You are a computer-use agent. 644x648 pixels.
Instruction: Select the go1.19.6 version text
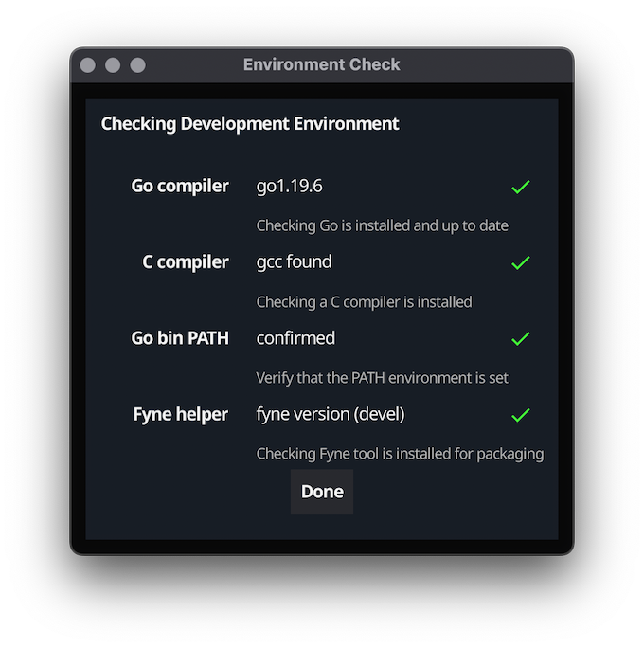(289, 187)
